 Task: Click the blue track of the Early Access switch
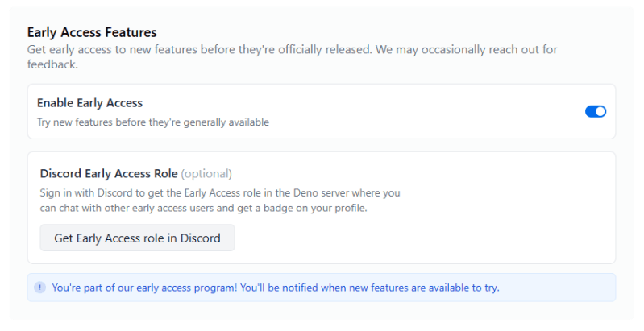(590, 111)
